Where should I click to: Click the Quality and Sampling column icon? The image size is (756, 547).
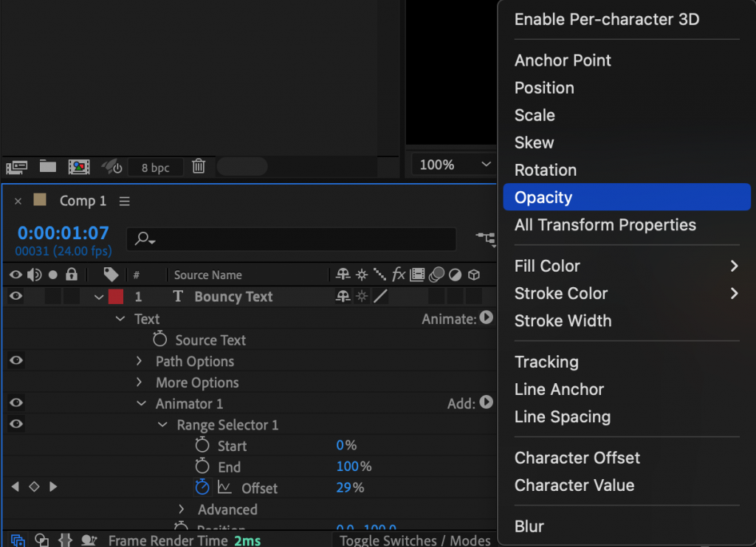(380, 274)
